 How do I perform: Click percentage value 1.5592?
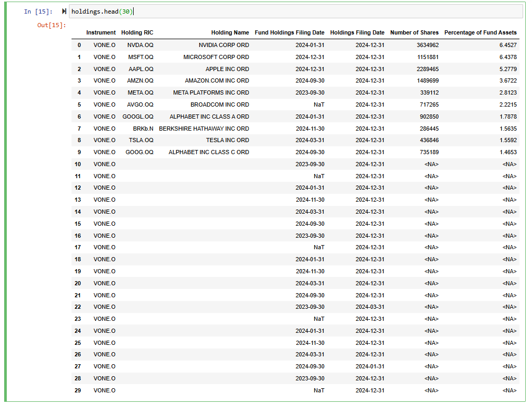coord(508,140)
